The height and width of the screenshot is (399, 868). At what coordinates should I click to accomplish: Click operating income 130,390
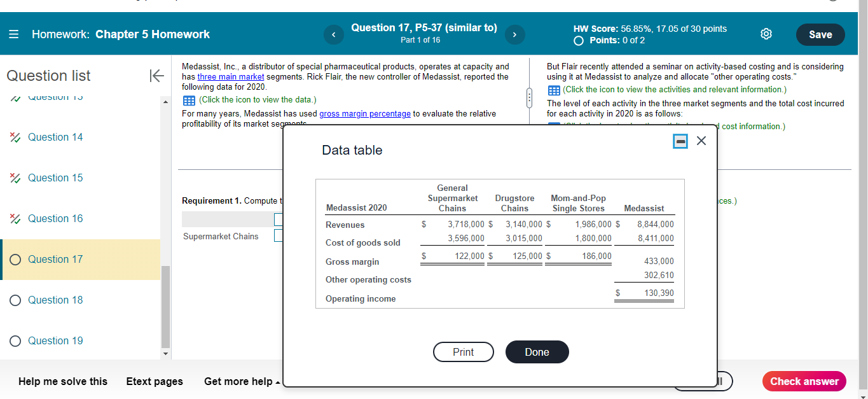click(659, 293)
